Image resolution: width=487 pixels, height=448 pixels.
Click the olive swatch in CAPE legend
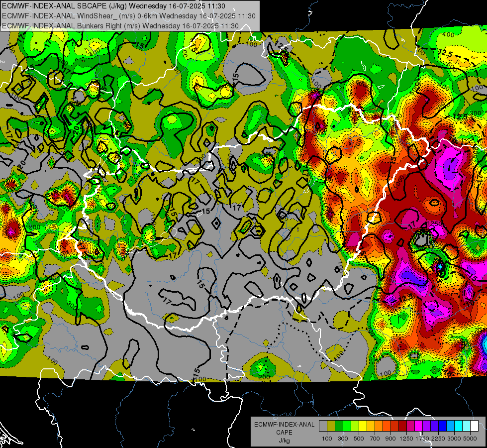[331, 426]
